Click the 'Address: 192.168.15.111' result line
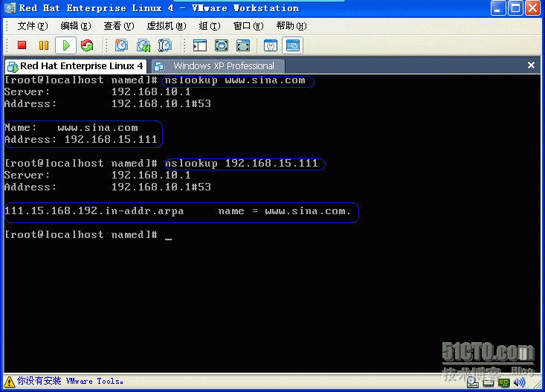This screenshot has height=392, width=545. tap(80, 140)
